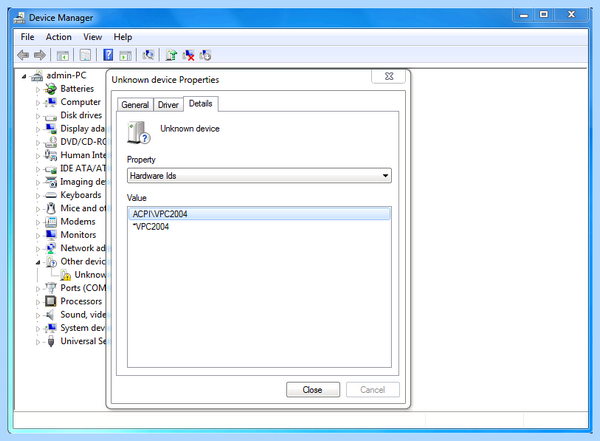The height and width of the screenshot is (441, 600).
Task: Click the Forward arrow toolbar icon
Action: tap(40, 56)
